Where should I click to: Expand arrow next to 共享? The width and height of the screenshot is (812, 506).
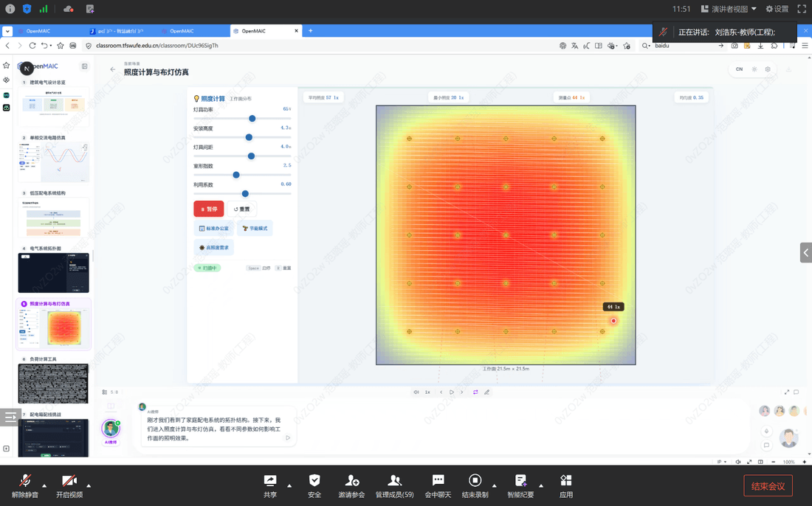click(289, 486)
